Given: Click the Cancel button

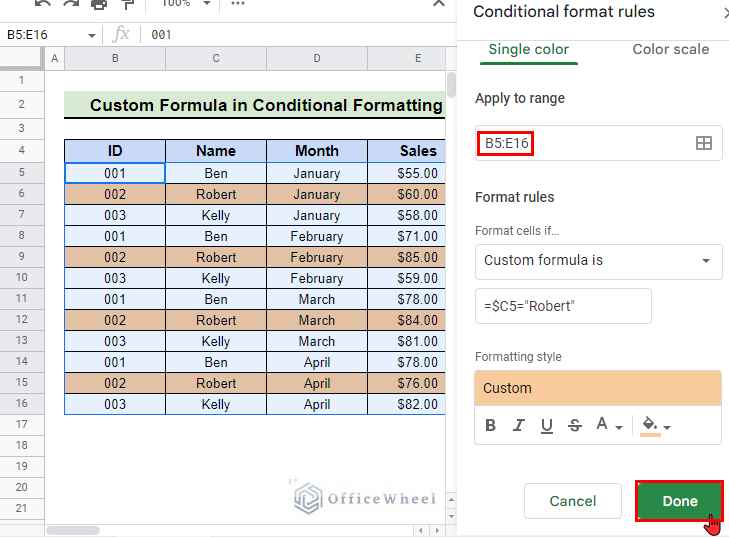Looking at the screenshot, I should (x=573, y=501).
